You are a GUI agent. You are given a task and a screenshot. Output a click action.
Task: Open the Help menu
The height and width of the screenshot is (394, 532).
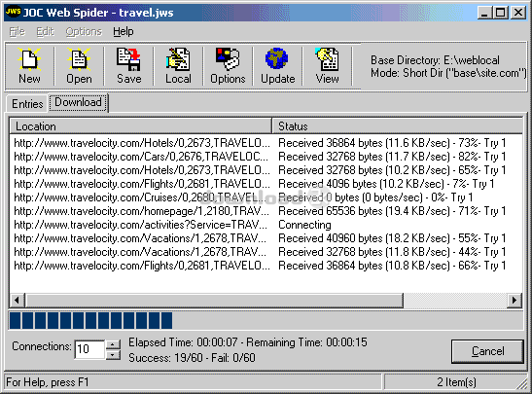pos(124,31)
